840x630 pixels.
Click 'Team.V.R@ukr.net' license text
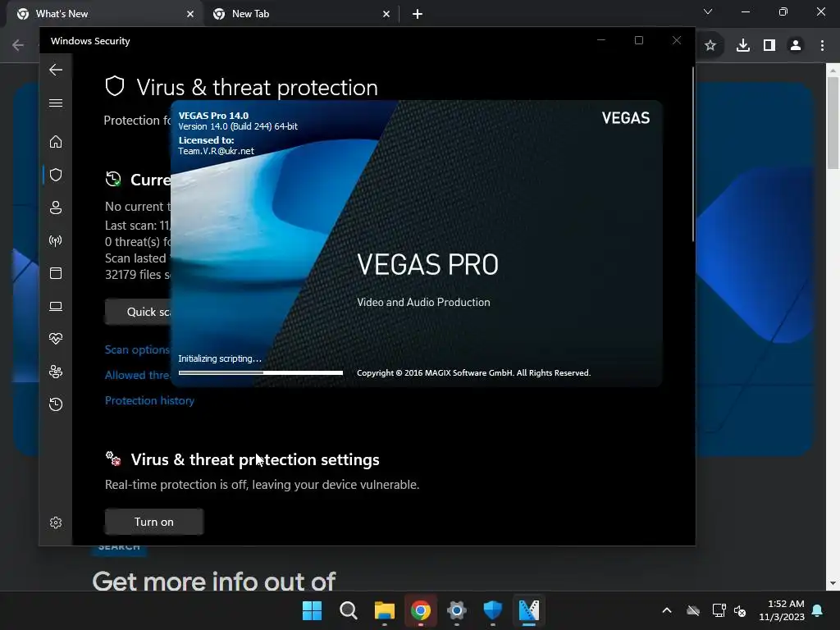click(216, 151)
